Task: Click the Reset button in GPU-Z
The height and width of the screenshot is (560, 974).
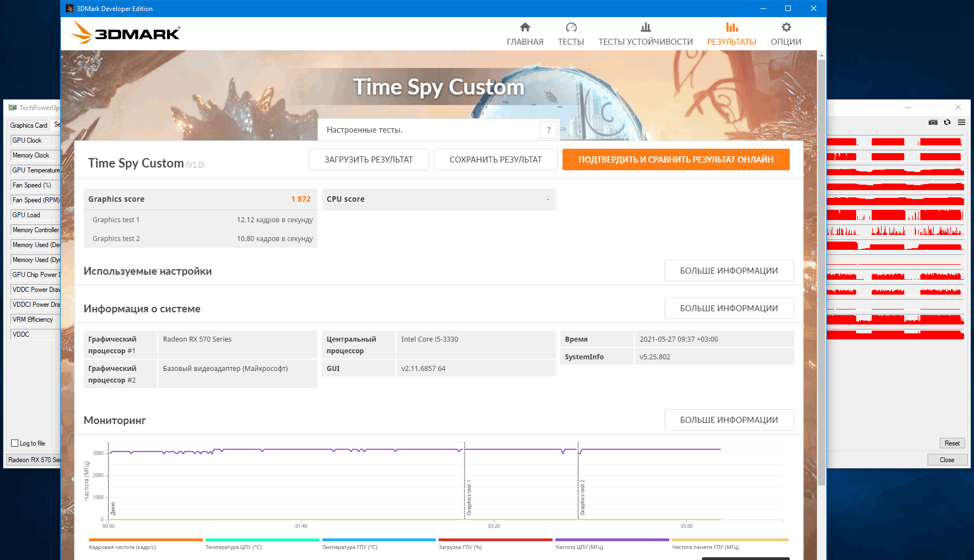Action: pos(952,443)
